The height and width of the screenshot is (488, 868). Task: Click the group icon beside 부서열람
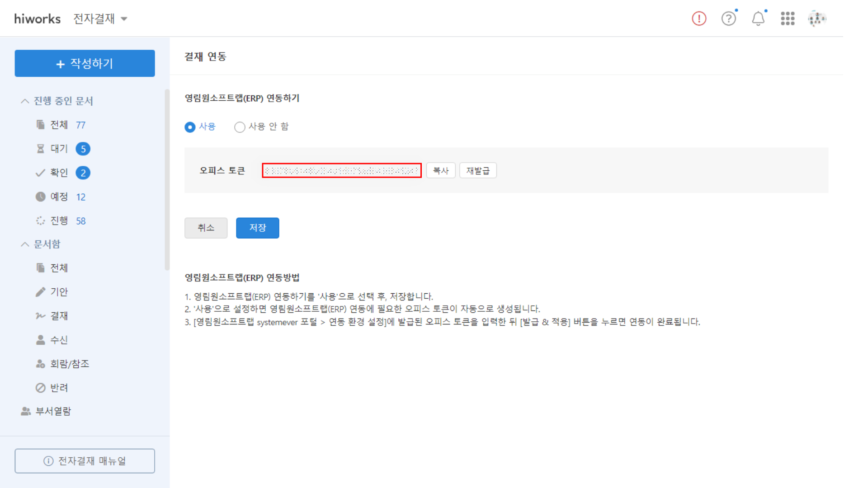point(26,411)
